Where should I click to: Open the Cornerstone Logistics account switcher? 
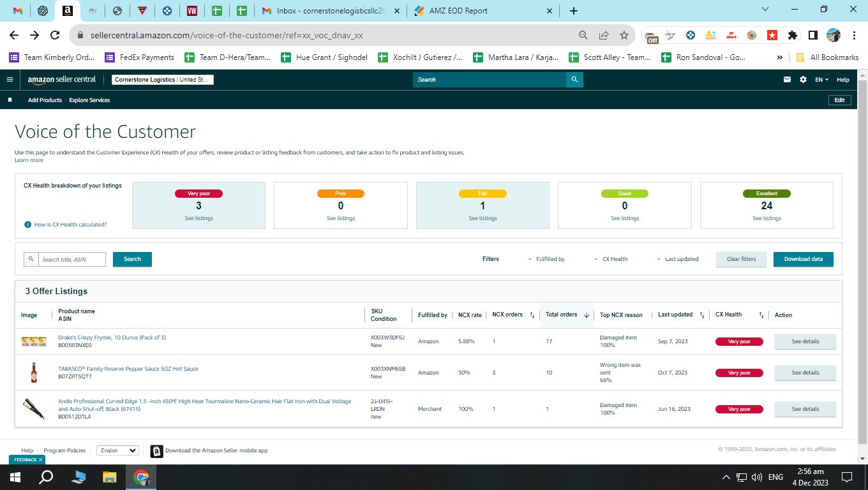[163, 80]
